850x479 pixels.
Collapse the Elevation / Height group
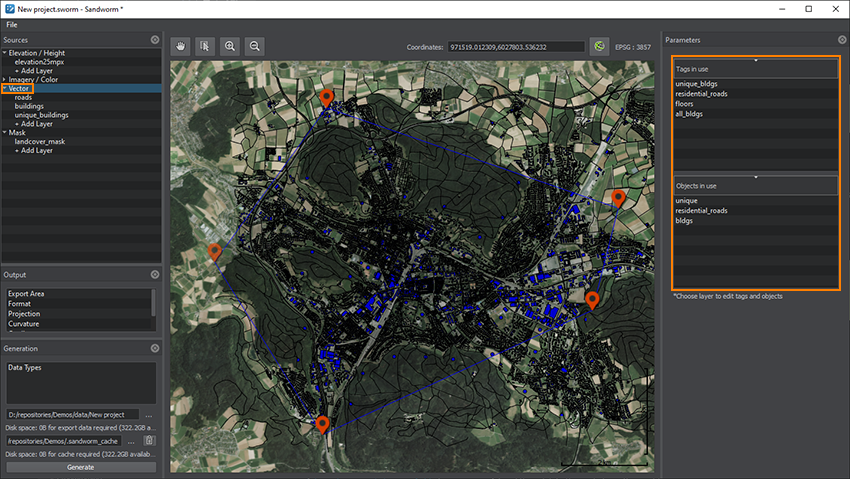5,53
